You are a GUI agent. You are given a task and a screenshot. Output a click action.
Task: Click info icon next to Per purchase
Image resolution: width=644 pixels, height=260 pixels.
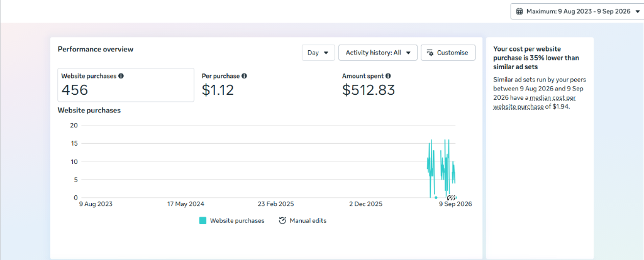[x=245, y=76]
